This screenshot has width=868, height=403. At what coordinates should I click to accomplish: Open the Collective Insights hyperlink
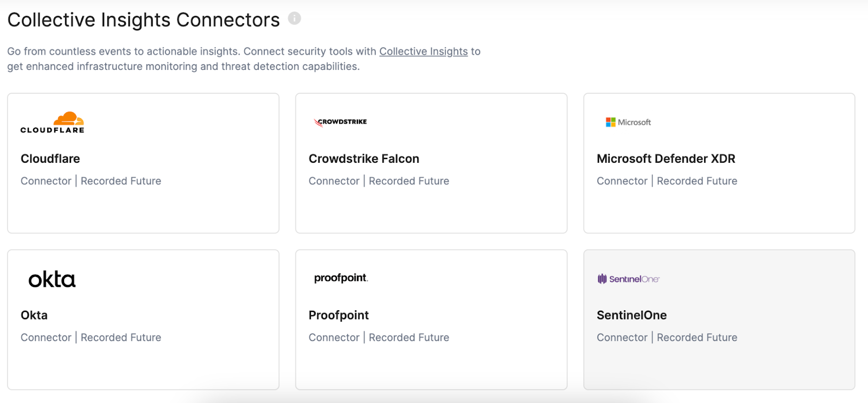point(423,52)
